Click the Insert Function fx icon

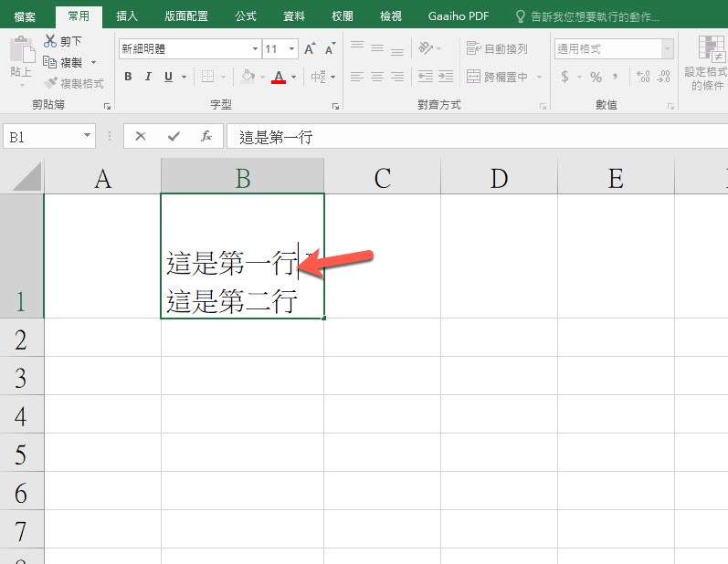(x=206, y=136)
